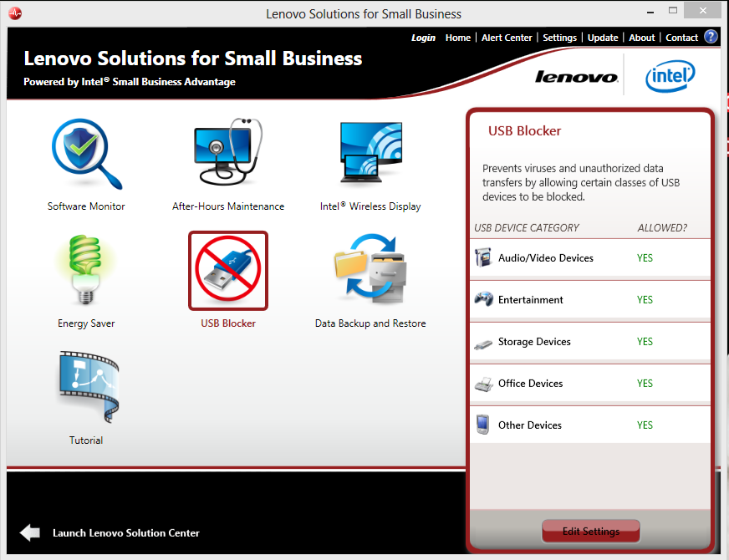Click the Other Devices phone icon
Image resolution: width=729 pixels, height=560 pixels.
[482, 425]
